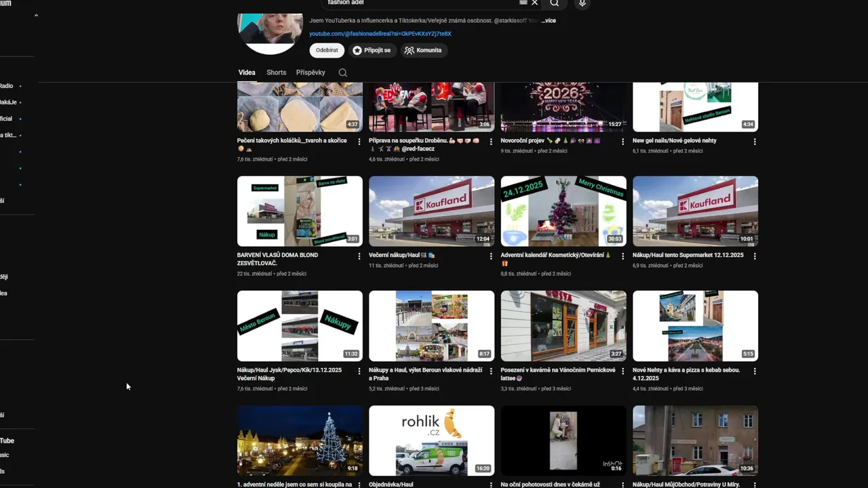The width and height of the screenshot is (868, 488).
Task: Open the Komunita button
Action: click(423, 50)
